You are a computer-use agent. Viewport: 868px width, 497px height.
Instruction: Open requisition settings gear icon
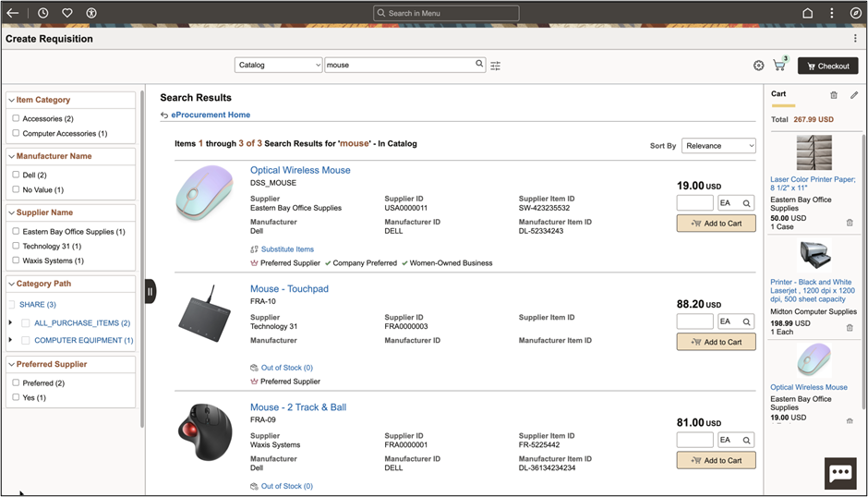point(759,66)
